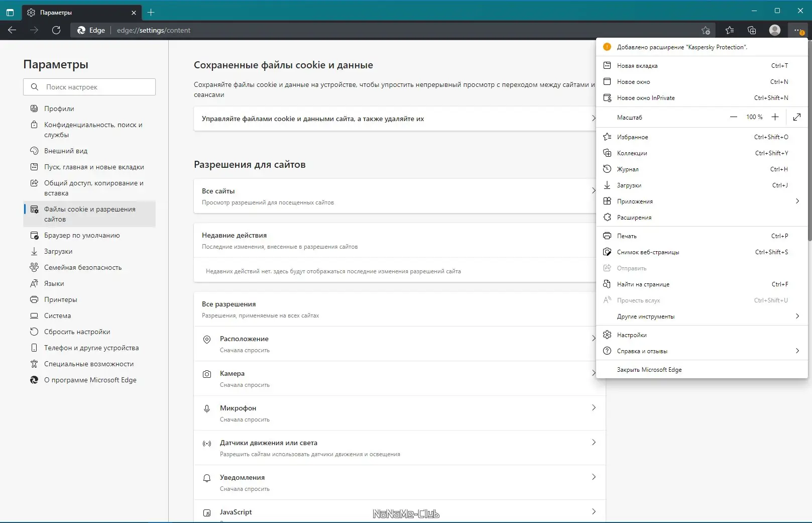The image size is (812, 523).
Task: Open Профили in the settings sidebar
Action: 89,109
